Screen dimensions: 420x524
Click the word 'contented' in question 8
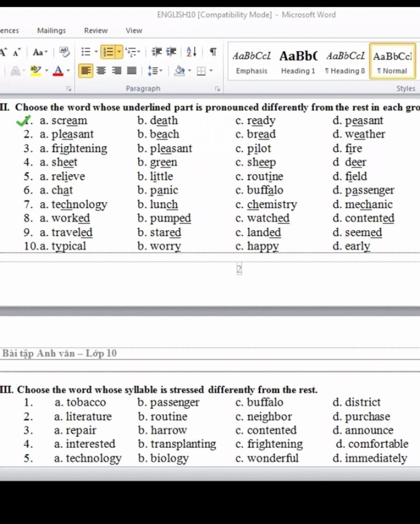[369, 218]
